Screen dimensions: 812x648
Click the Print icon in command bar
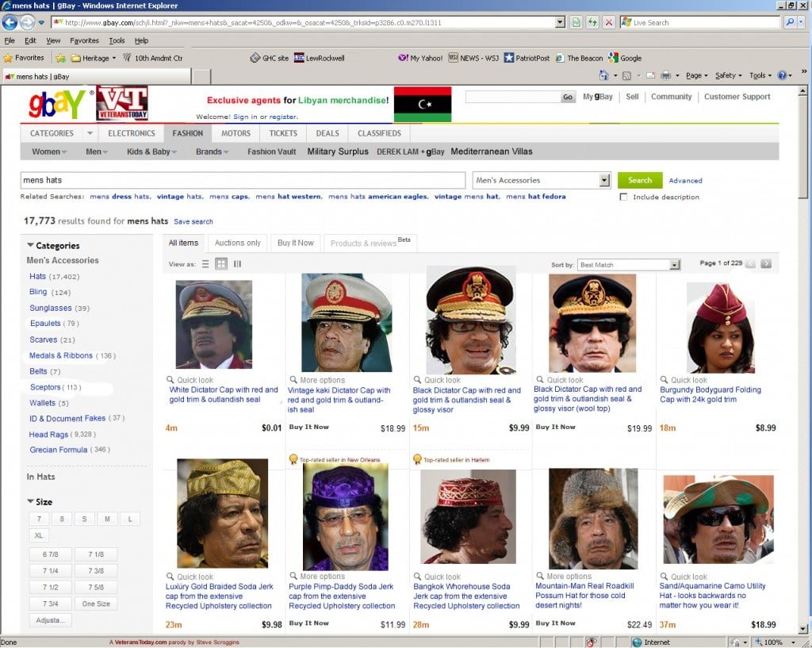coord(666,75)
